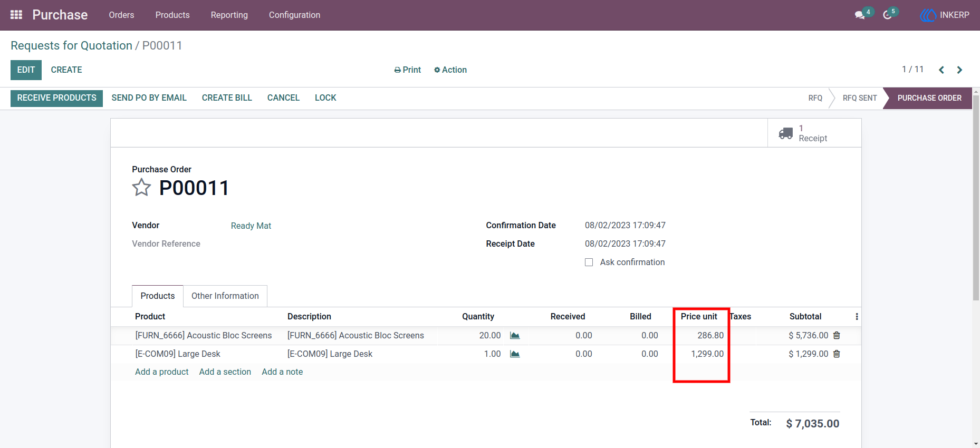Screen dimensions: 980x448
Task: Click Add a note link
Action: click(x=282, y=372)
